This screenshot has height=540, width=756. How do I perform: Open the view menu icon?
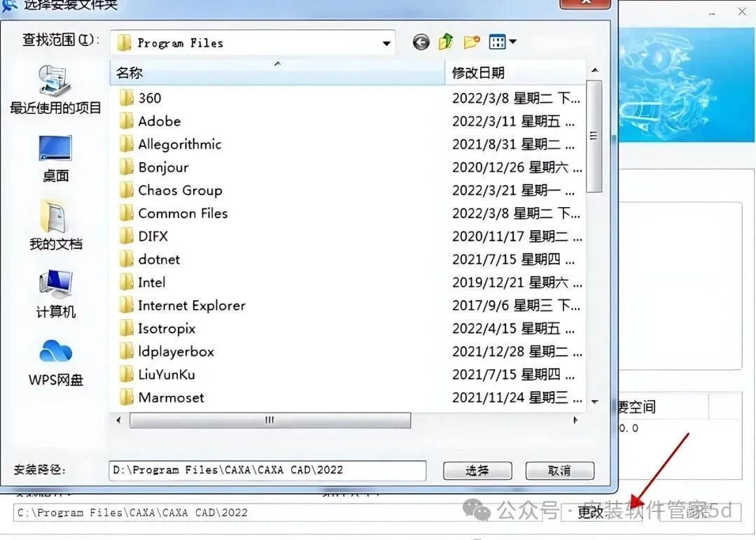[497, 42]
